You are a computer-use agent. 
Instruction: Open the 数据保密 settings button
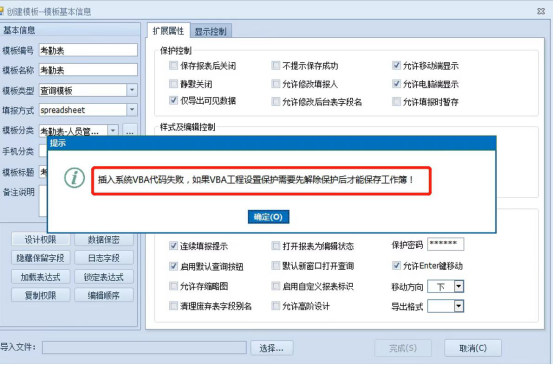(x=104, y=240)
